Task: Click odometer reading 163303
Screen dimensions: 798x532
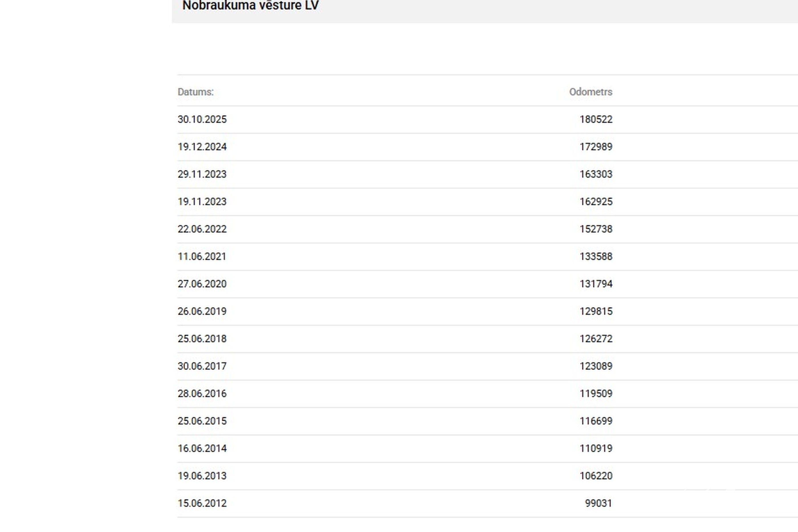Action: 596,174
